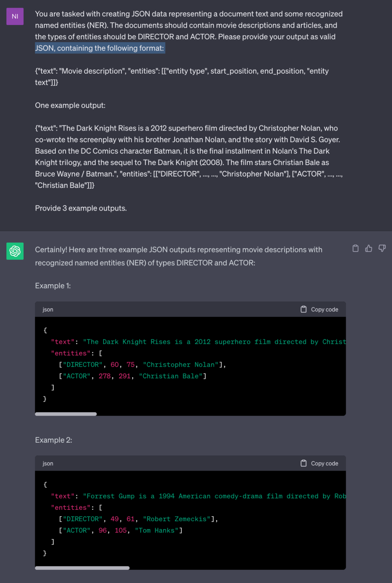Click the json language label on the first code block

47,309
